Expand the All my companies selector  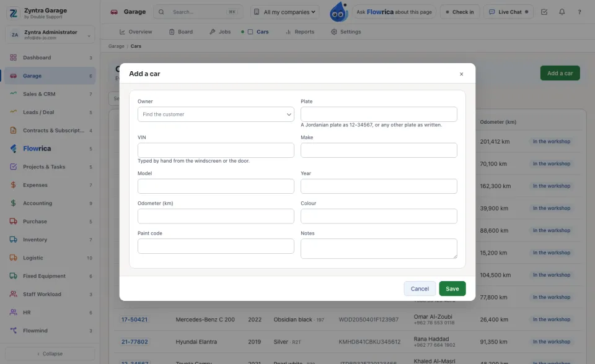(x=285, y=12)
